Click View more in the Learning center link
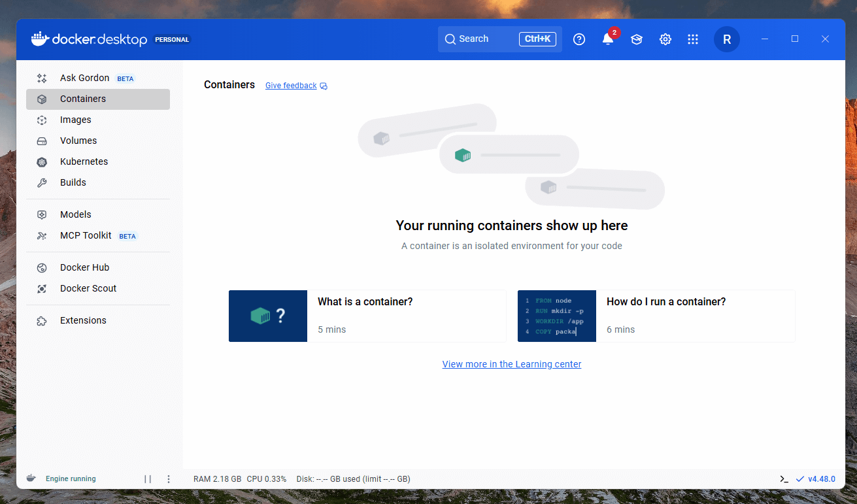857x504 pixels. tap(512, 364)
